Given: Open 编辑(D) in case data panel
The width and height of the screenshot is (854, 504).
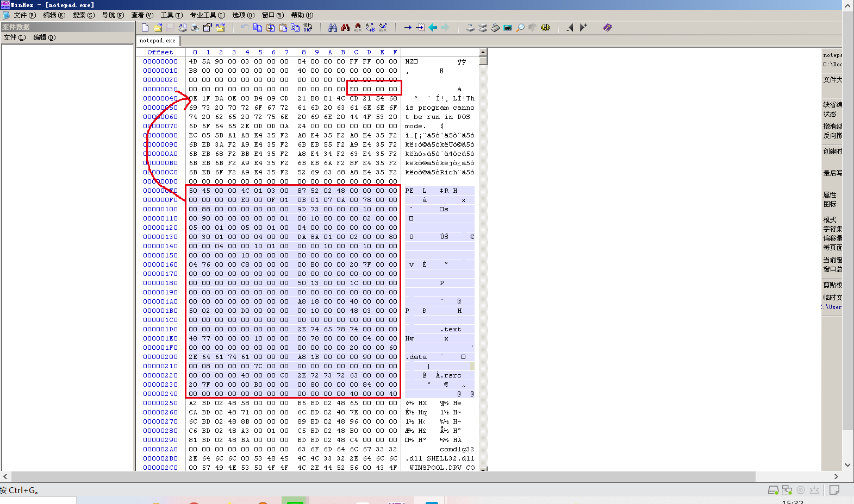Looking at the screenshot, I should (44, 37).
